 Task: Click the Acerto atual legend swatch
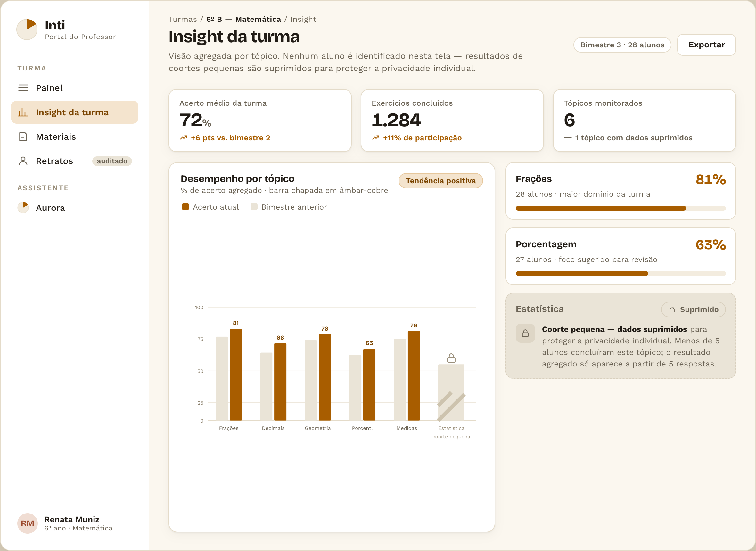pos(185,207)
